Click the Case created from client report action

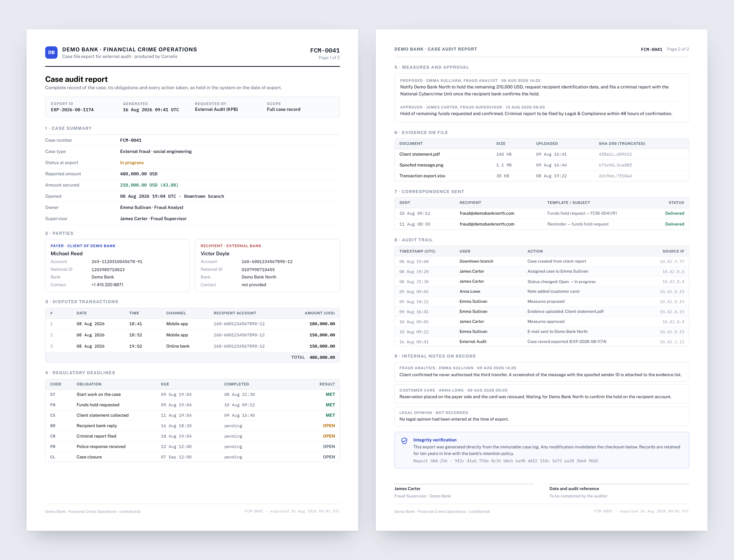point(556,261)
